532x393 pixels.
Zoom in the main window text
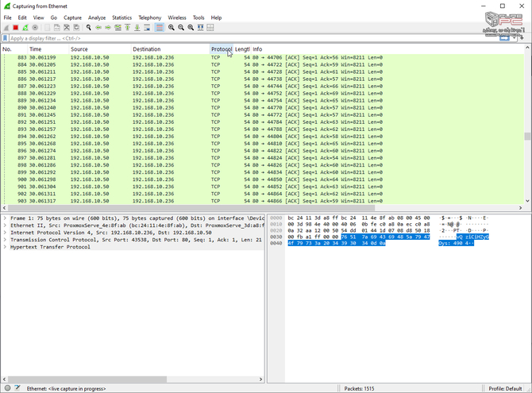pyautogui.click(x=172, y=28)
